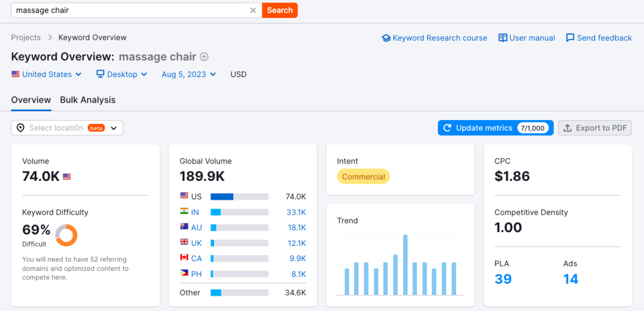The image size is (644, 311).
Task: Click the Send feedback speech bubble icon
Action: pos(570,38)
